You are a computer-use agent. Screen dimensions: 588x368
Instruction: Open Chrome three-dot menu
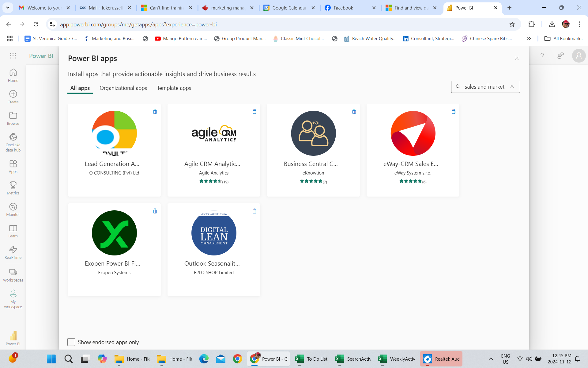(x=579, y=24)
